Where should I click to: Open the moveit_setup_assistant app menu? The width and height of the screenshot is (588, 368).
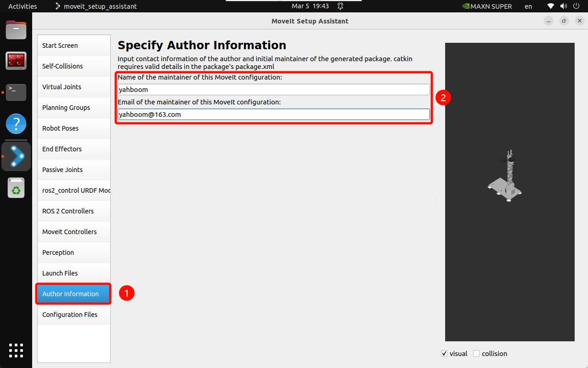[x=96, y=6]
